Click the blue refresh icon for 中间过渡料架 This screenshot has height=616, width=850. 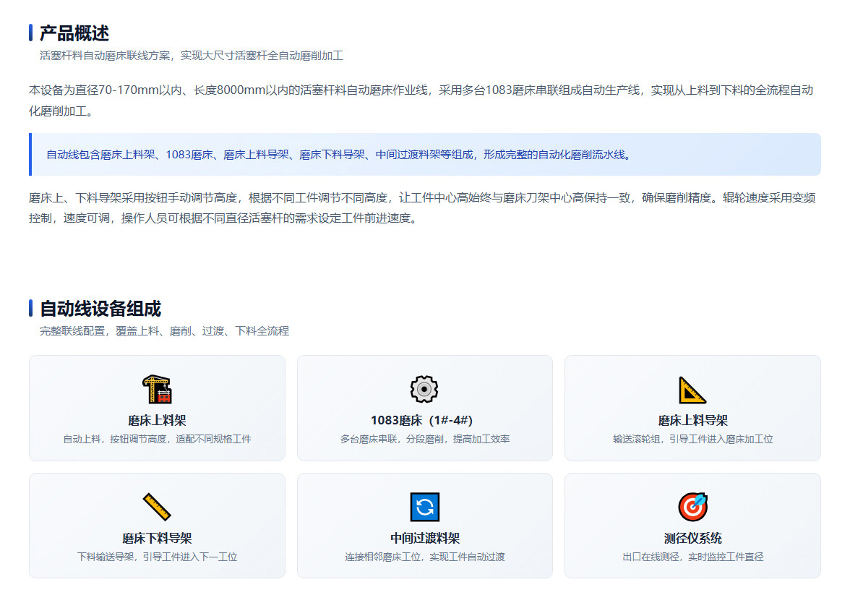(x=424, y=507)
